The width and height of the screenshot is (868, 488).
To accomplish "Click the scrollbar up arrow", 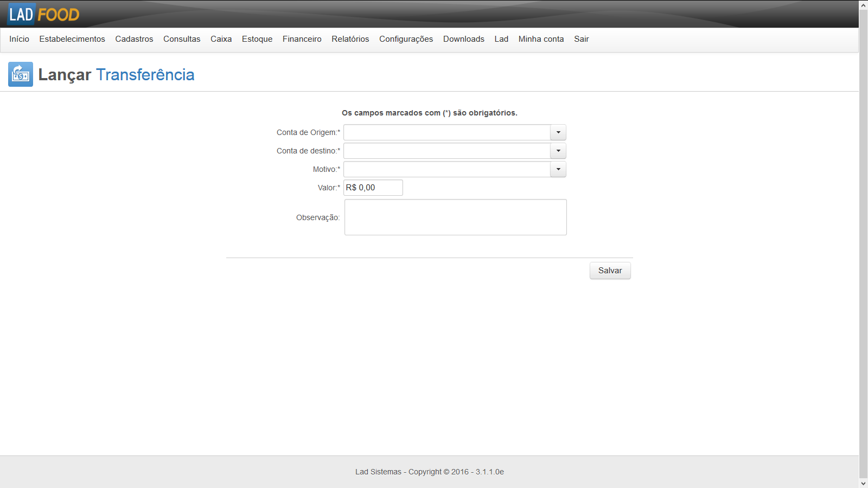I will tap(863, 5).
